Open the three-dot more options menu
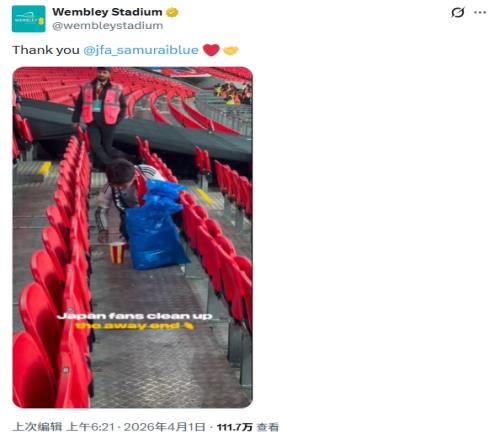This screenshot has width=500, height=440. (480, 13)
